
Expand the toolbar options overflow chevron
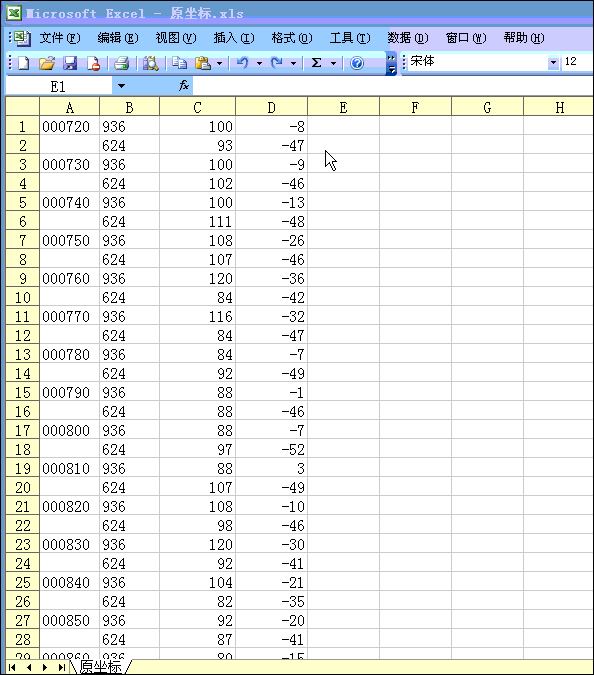(x=391, y=64)
